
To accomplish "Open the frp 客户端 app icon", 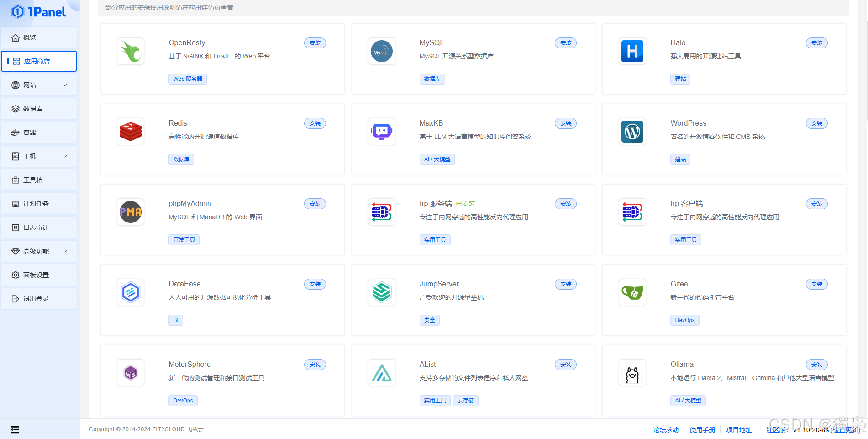I will click(632, 212).
